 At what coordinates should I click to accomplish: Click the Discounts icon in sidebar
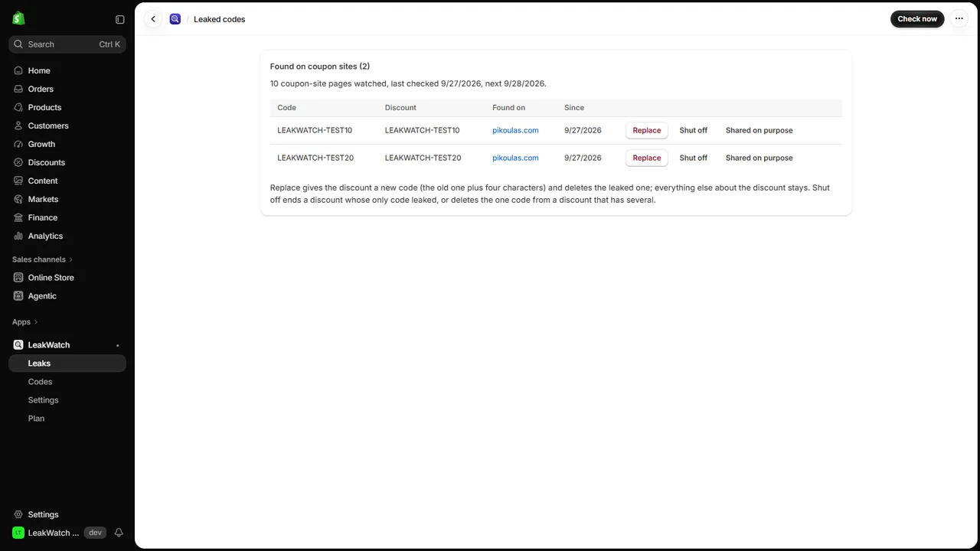coord(18,162)
